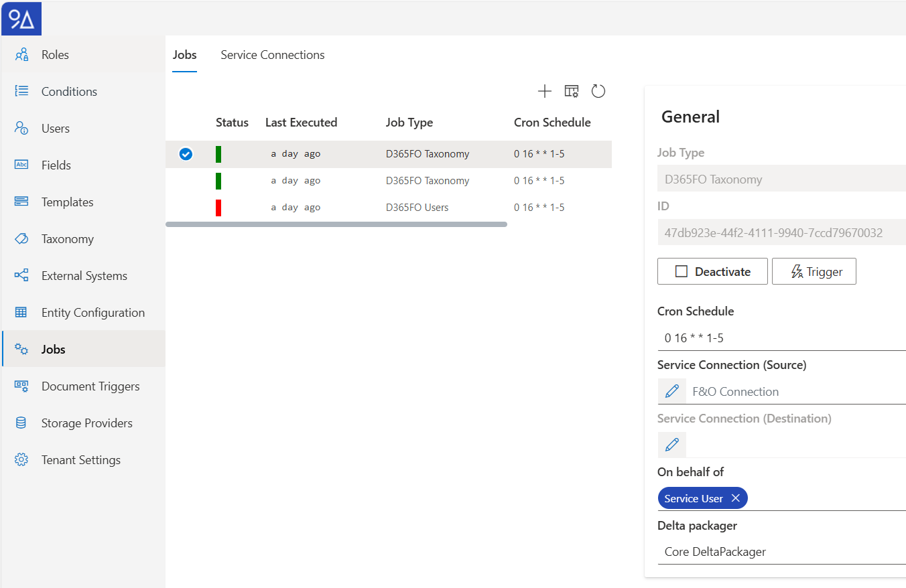Viewport: 906px width, 588px height.
Task: Deselect the checked first job row
Action: tap(186, 154)
